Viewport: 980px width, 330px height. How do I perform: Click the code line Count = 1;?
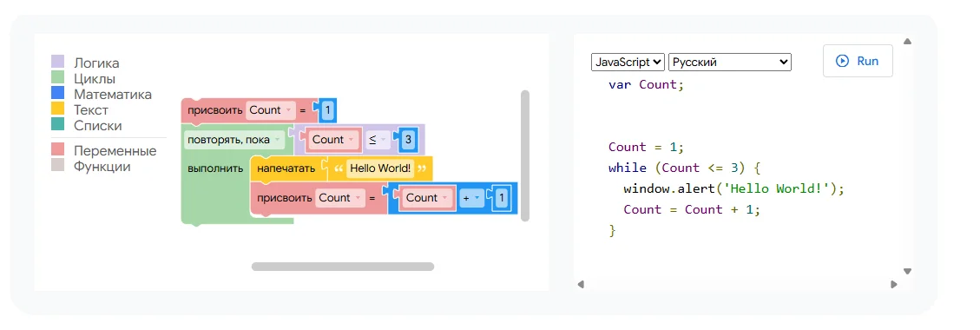click(x=647, y=147)
